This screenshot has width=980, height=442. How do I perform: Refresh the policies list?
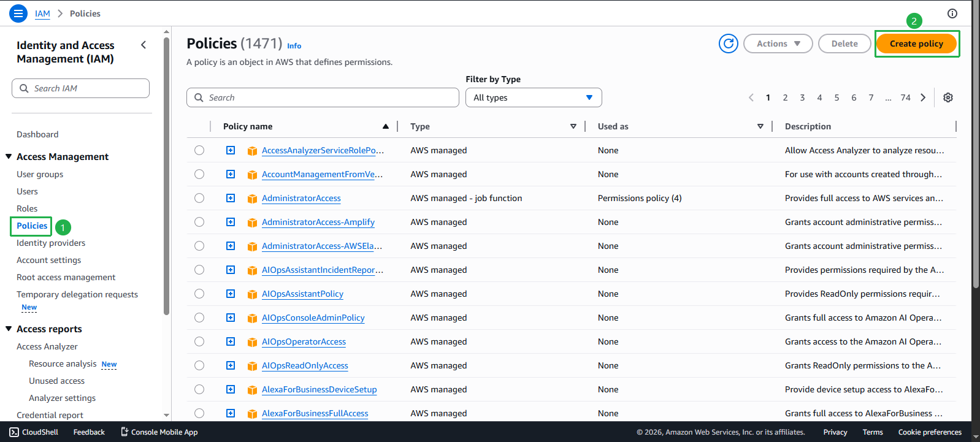pyautogui.click(x=729, y=44)
